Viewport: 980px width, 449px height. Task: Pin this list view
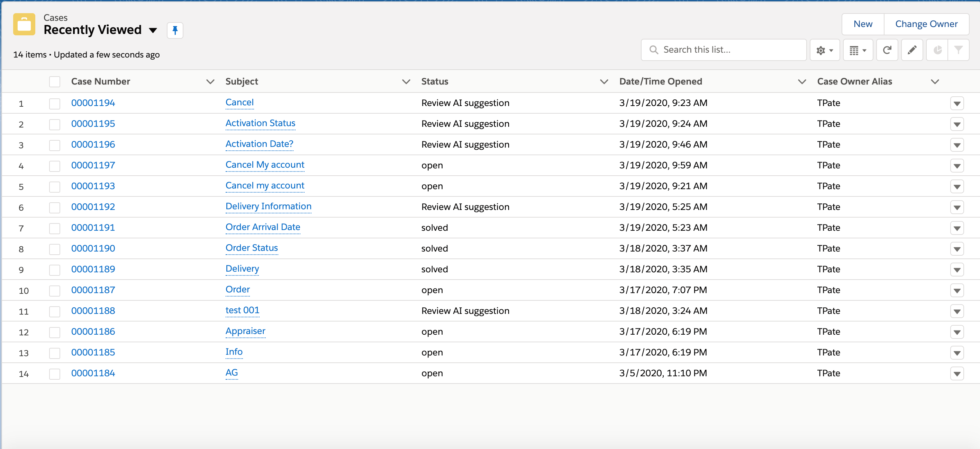coord(175,30)
